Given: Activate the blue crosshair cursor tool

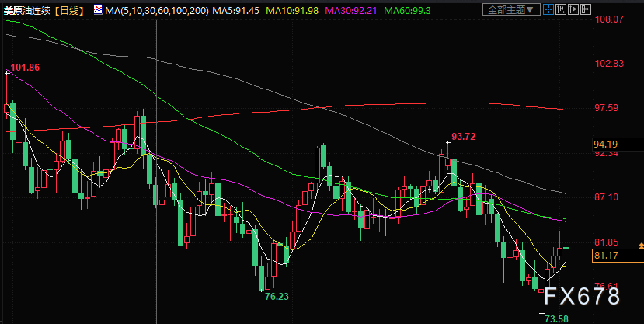Looking at the screenshot, I should pyautogui.click(x=548, y=9).
